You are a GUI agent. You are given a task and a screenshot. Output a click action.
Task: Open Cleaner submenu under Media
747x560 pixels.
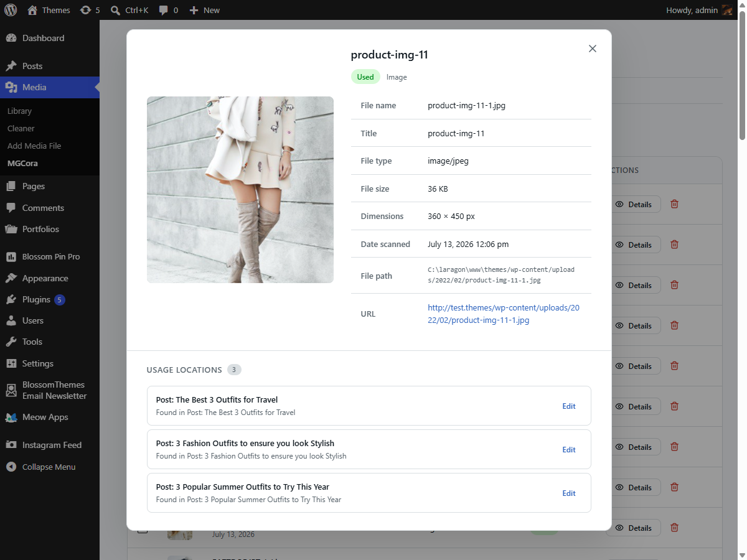click(21, 128)
